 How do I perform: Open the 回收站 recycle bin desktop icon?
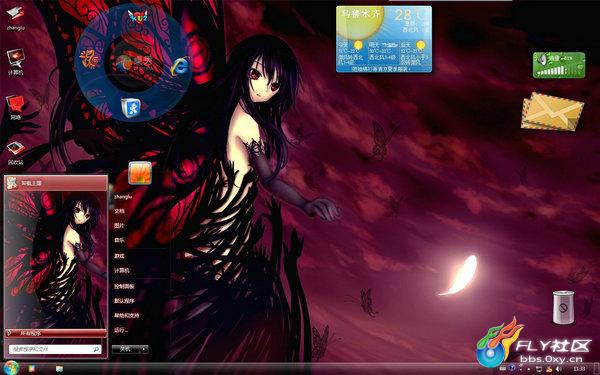click(16, 153)
